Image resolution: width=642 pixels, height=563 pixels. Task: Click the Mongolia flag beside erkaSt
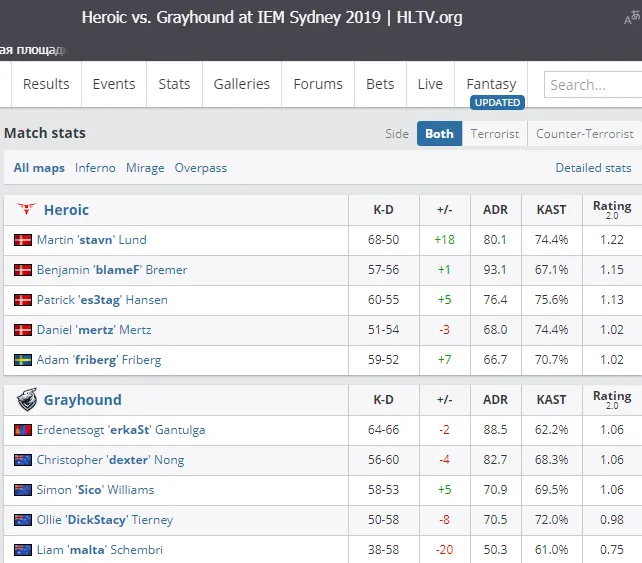pyautogui.click(x=23, y=430)
